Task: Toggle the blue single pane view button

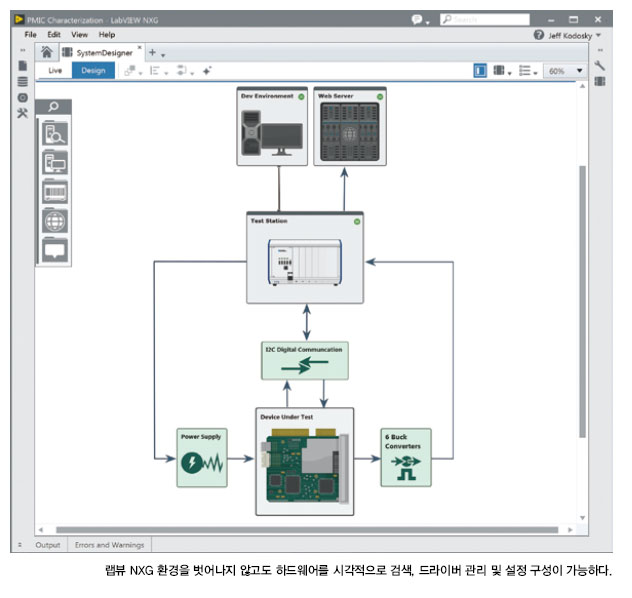Action: [480, 71]
